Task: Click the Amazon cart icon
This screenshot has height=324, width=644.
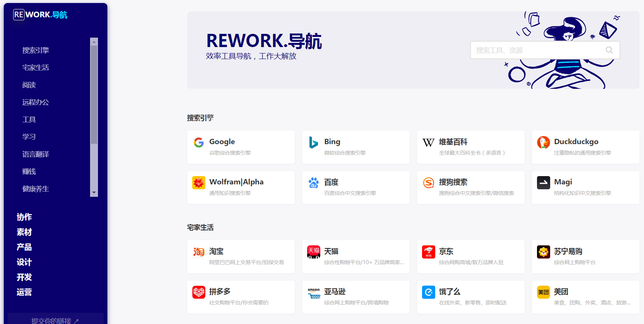Action: coord(314,294)
